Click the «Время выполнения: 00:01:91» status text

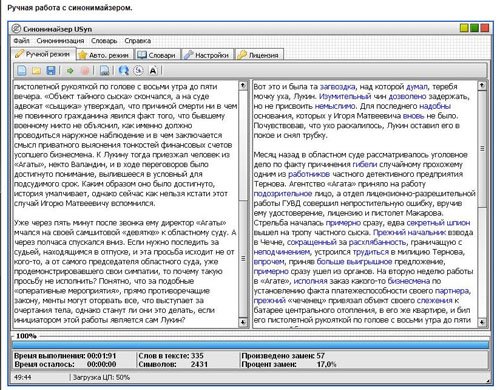tap(65, 356)
